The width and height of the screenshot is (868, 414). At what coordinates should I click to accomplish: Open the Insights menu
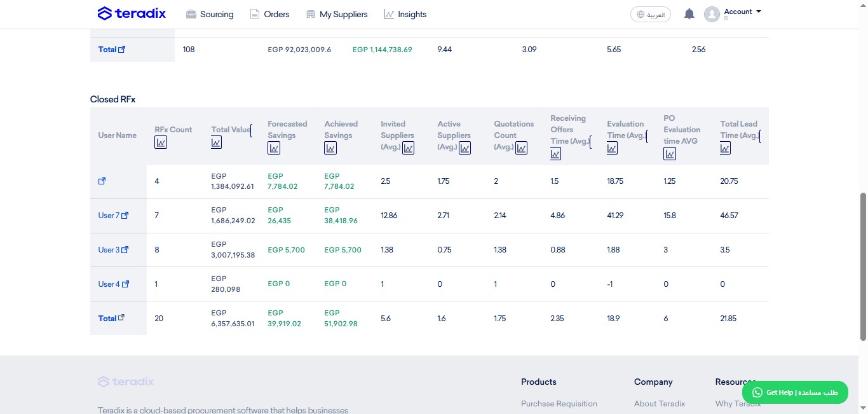(405, 14)
